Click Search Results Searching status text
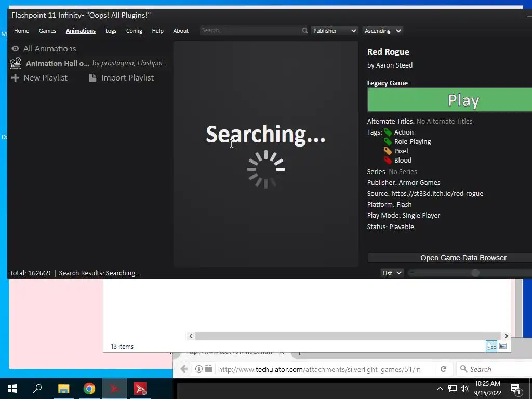Screen dimensions: 532x399 (100, 273)
